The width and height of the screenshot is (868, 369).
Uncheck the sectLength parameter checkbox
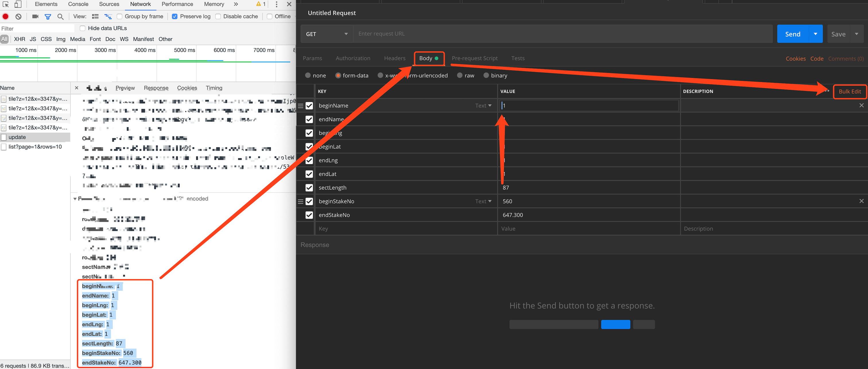click(309, 188)
